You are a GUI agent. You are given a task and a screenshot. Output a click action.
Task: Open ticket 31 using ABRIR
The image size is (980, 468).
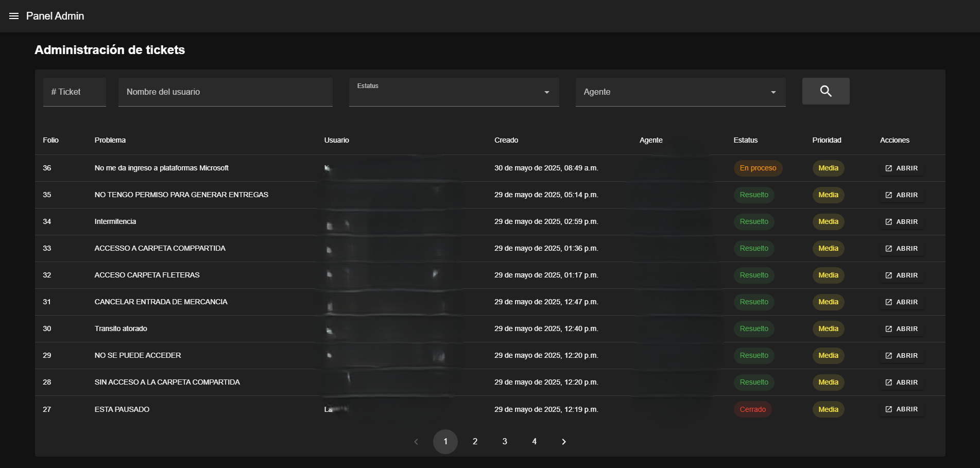901,302
